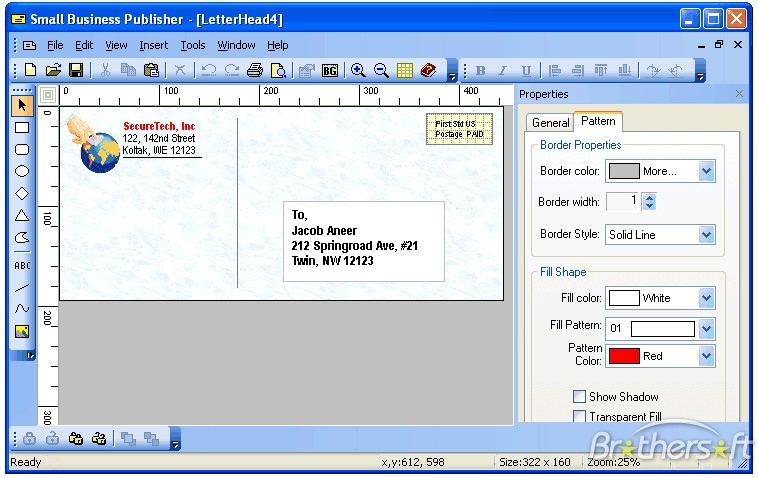This screenshot has height=478, width=758.
Task: Open the Insert menu
Action: coord(154,45)
